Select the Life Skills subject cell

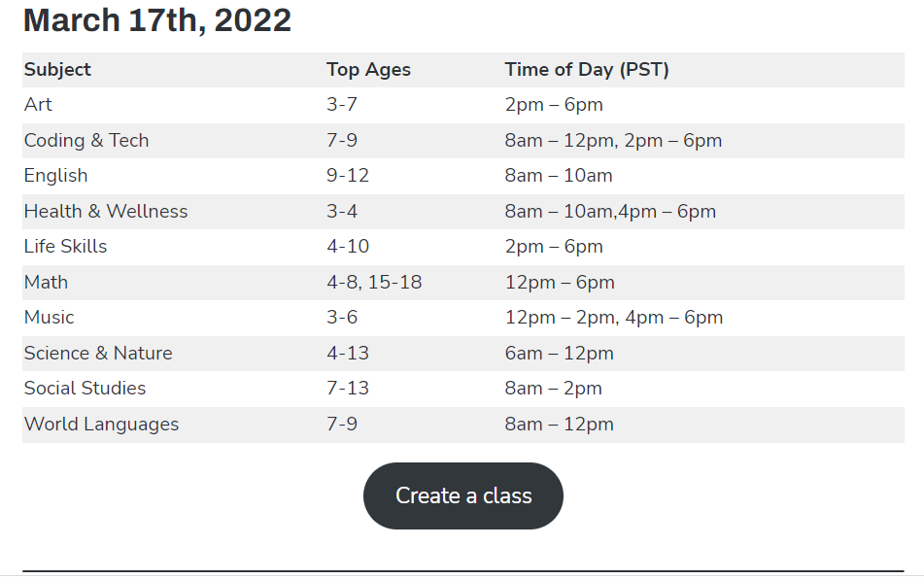tap(65, 247)
